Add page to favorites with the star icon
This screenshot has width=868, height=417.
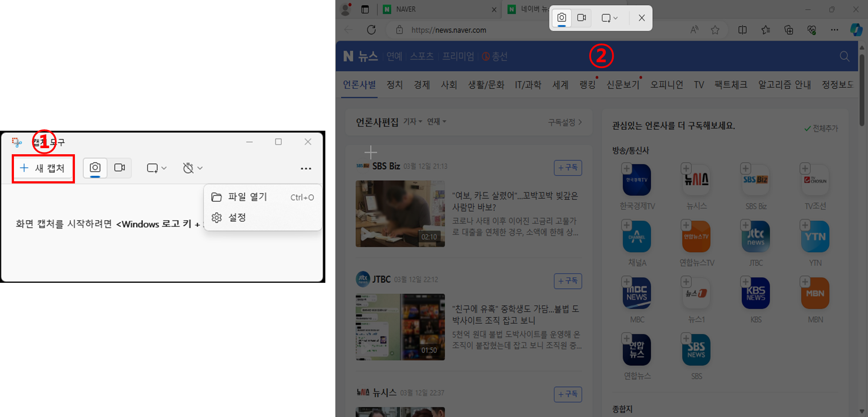(715, 30)
